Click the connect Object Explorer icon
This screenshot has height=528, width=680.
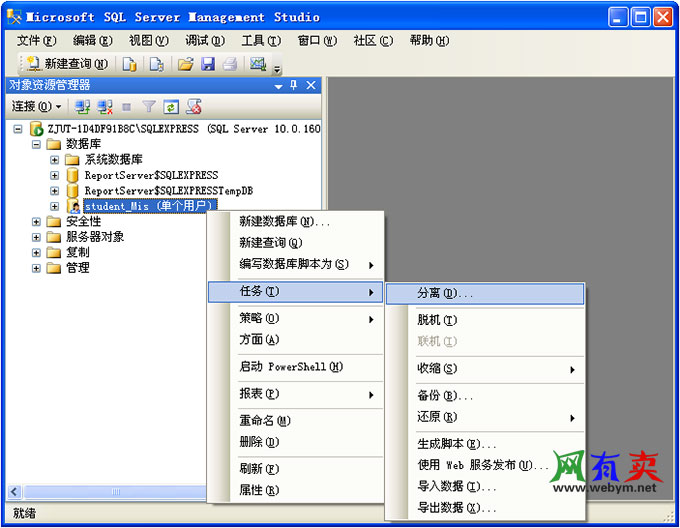[82, 106]
